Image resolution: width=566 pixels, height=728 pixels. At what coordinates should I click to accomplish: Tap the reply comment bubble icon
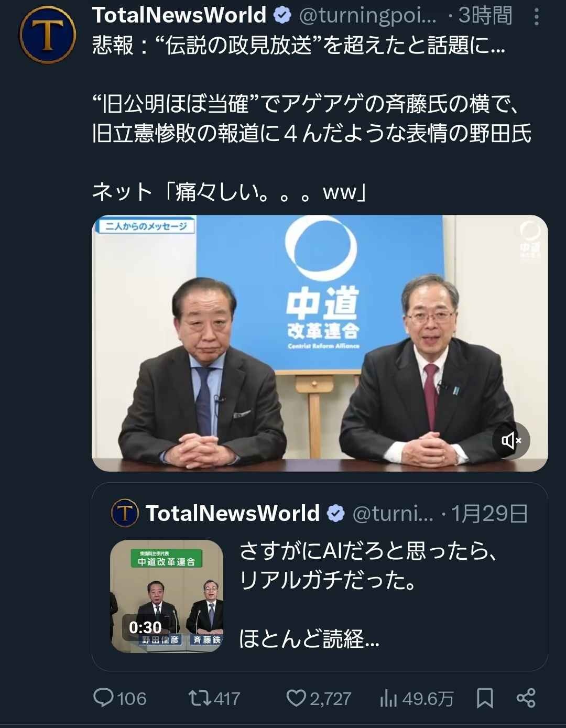point(103,698)
